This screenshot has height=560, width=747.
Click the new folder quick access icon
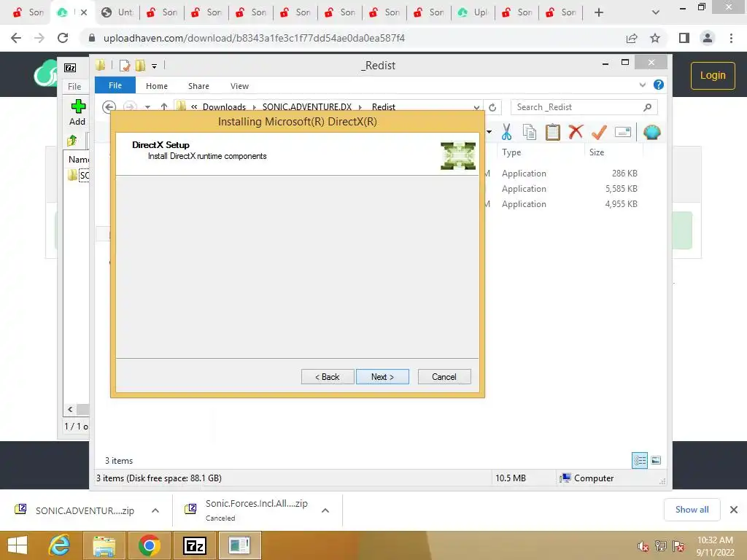(141, 66)
